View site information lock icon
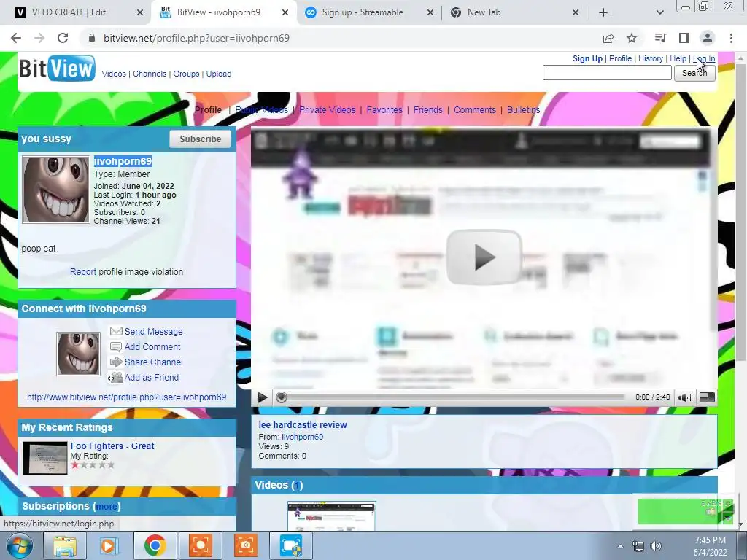Image resolution: width=747 pixels, height=560 pixels. [x=92, y=38]
